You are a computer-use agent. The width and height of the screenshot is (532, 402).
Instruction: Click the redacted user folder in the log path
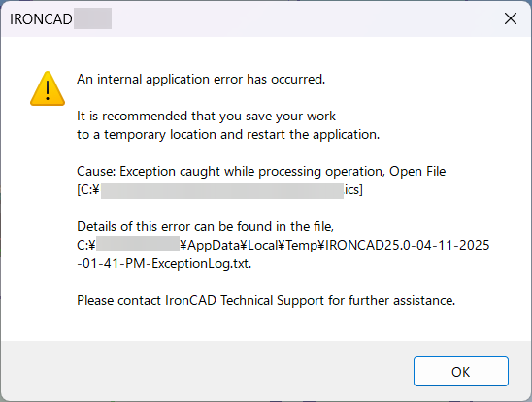coord(138,244)
